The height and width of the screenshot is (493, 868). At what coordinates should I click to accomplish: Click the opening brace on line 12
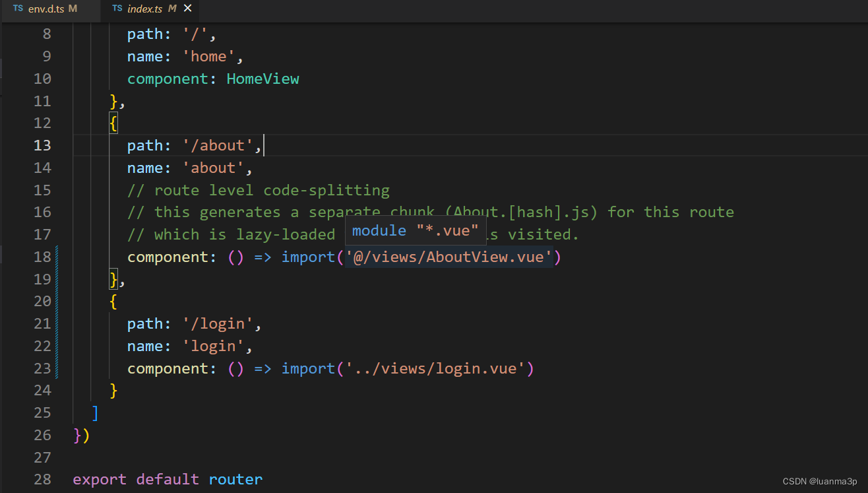[113, 123]
